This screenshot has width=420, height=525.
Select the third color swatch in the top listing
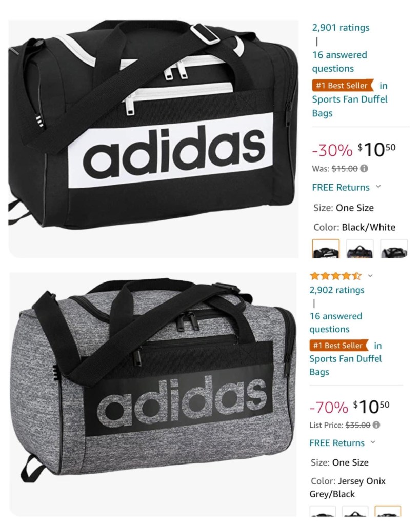click(x=394, y=249)
